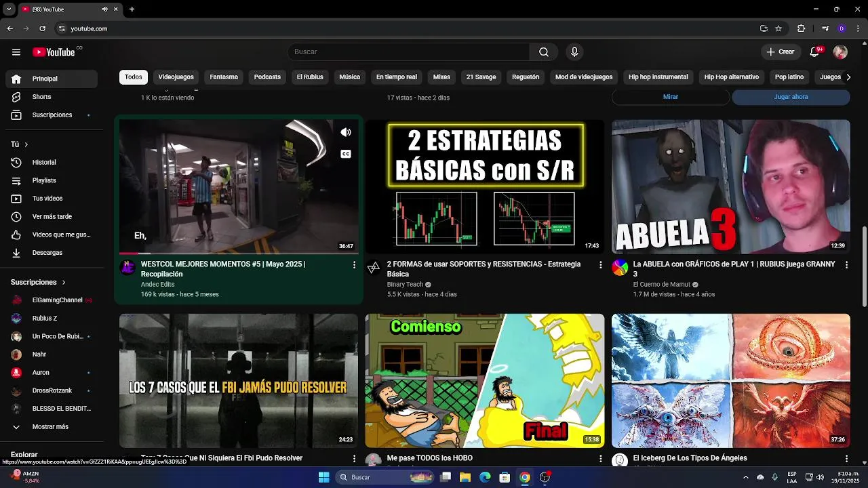Toggle captions on WESTCOL preview
Screen dimensions: 868x488
pos(346,155)
